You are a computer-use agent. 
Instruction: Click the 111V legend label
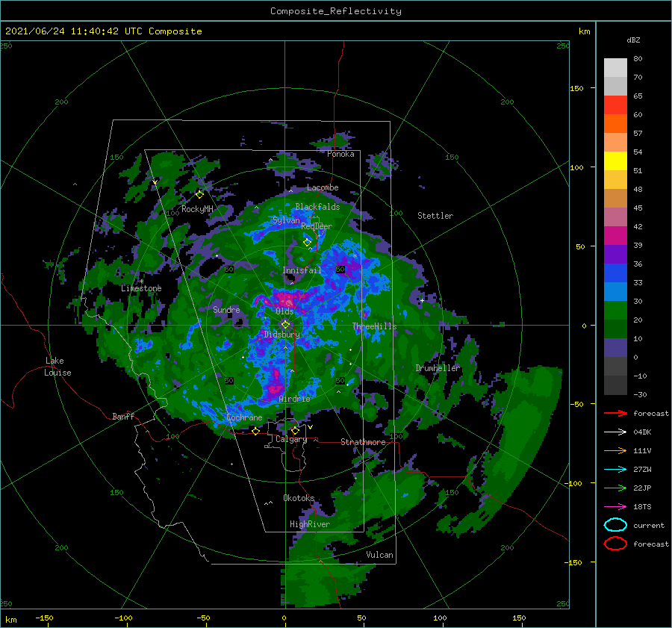tap(642, 450)
